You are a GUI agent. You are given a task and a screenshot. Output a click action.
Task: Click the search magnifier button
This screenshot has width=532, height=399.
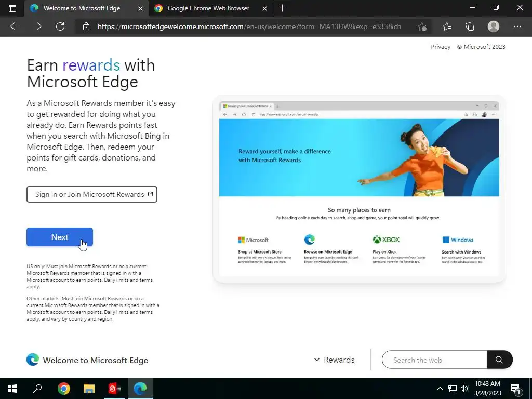(499, 360)
